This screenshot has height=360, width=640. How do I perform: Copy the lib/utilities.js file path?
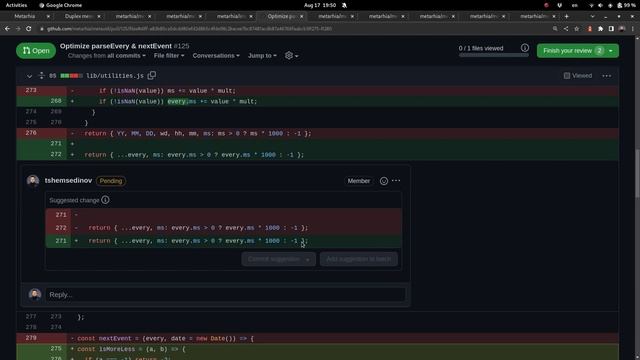tap(152, 76)
